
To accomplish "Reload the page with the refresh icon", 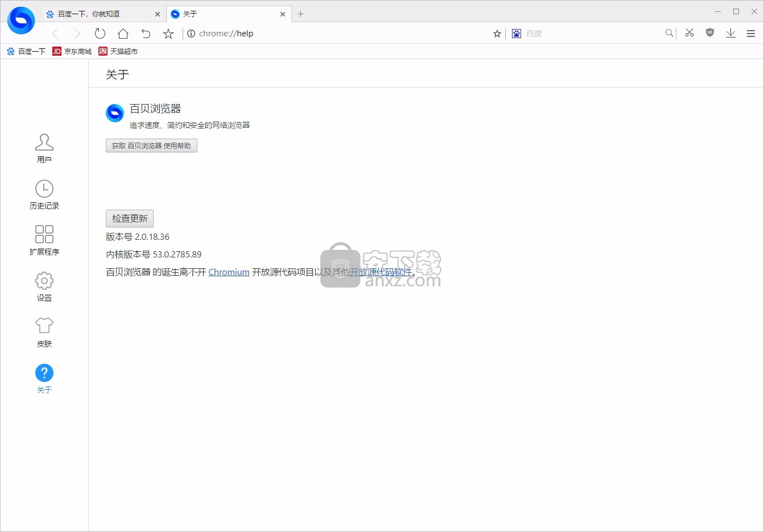I will tap(100, 34).
